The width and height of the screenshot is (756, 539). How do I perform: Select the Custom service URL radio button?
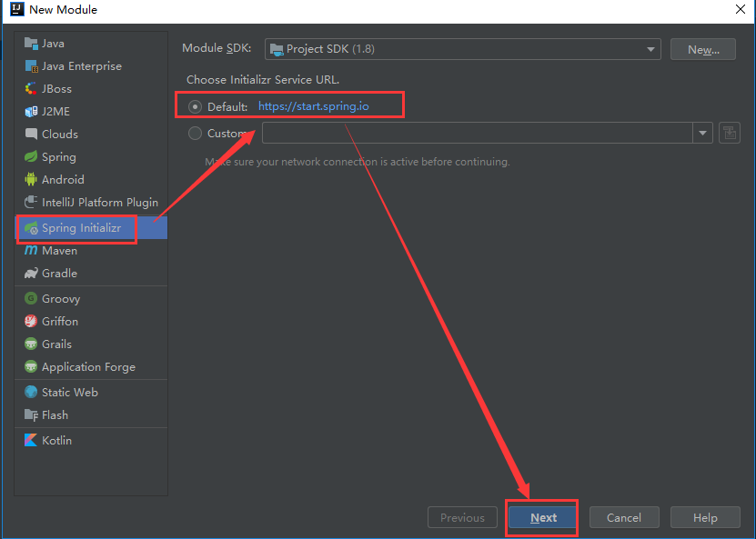click(x=195, y=133)
